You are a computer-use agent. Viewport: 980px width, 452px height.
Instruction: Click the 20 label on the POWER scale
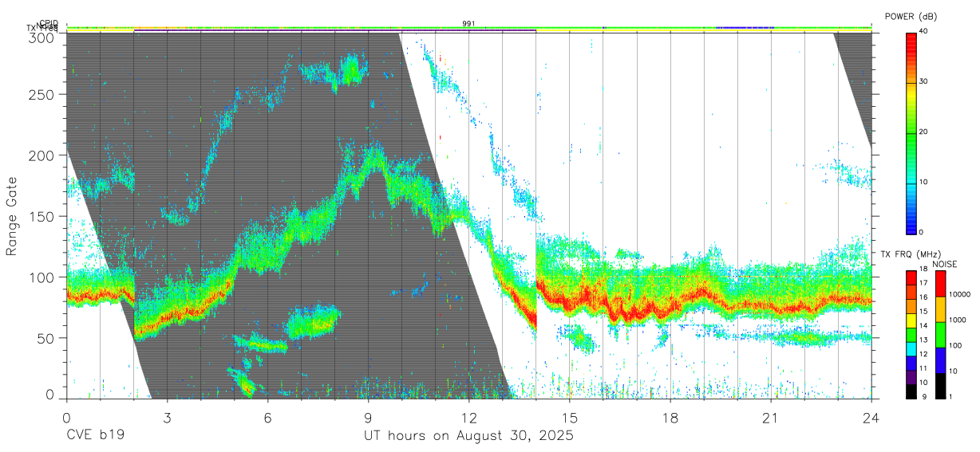point(923,132)
